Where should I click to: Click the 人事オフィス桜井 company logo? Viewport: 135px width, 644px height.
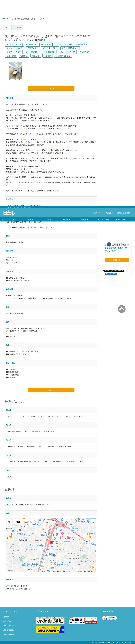(x=117, y=244)
